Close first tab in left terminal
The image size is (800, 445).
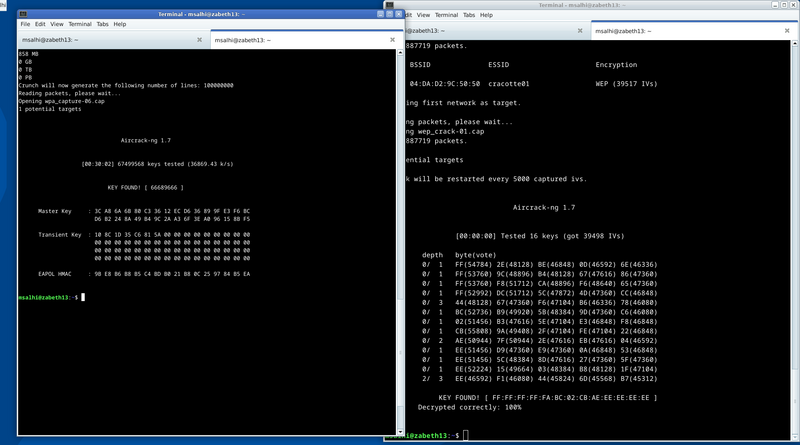pos(199,40)
